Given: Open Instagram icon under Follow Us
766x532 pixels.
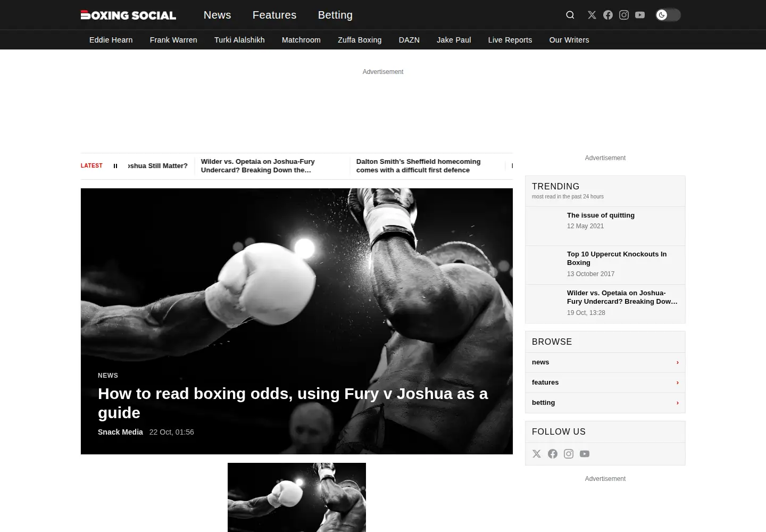Looking at the screenshot, I should (x=569, y=454).
